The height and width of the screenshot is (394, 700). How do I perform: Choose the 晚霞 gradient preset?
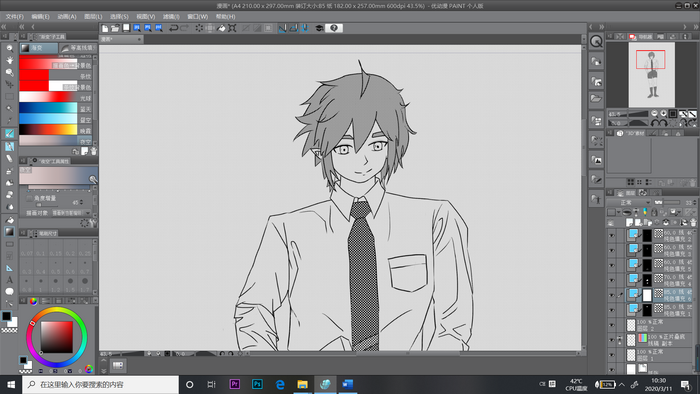point(55,130)
